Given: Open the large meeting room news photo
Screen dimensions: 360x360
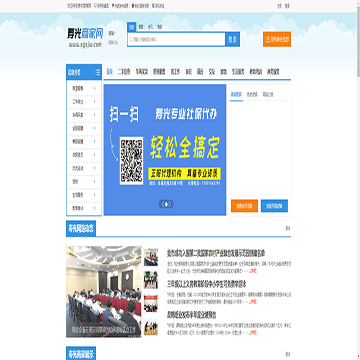Looking at the screenshot, I should [x=104, y=292].
